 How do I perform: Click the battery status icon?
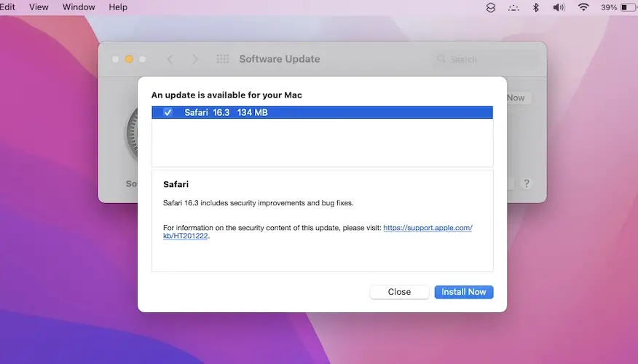627,7
